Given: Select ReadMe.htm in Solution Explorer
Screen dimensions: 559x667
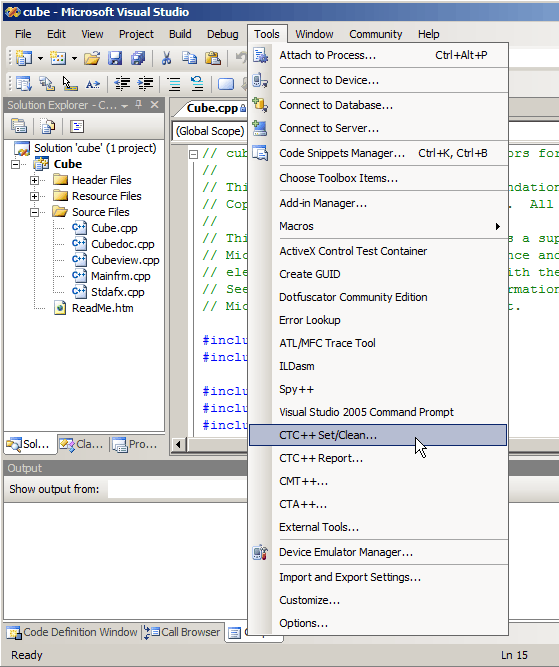Looking at the screenshot, I should coord(103,308).
